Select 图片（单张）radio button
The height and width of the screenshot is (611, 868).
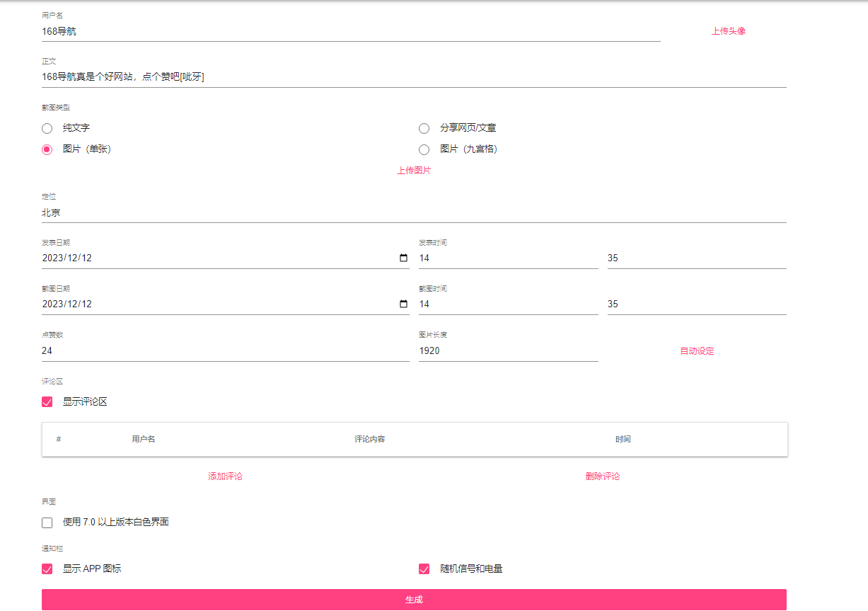(47, 150)
